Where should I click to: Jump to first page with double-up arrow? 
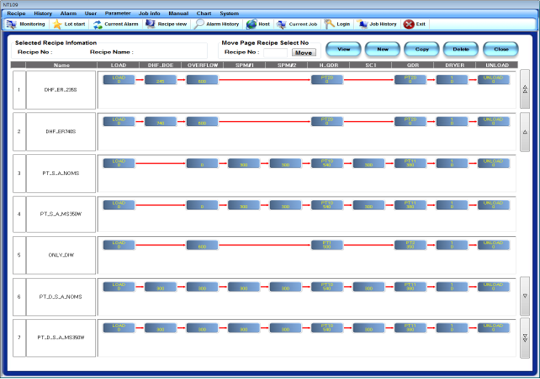click(525, 90)
